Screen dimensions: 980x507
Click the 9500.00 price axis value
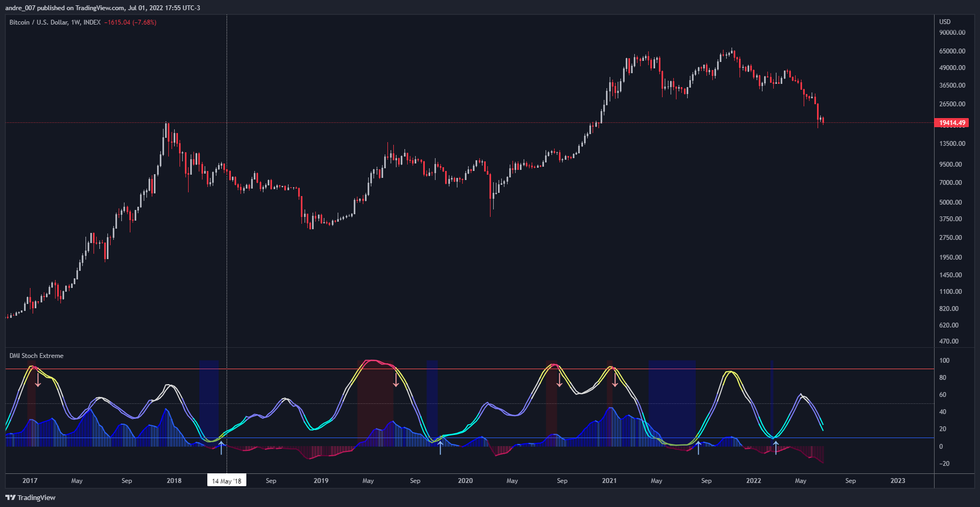951,165
